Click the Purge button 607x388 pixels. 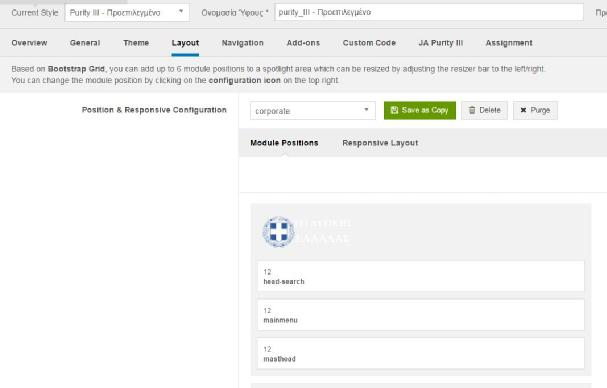[x=535, y=110]
